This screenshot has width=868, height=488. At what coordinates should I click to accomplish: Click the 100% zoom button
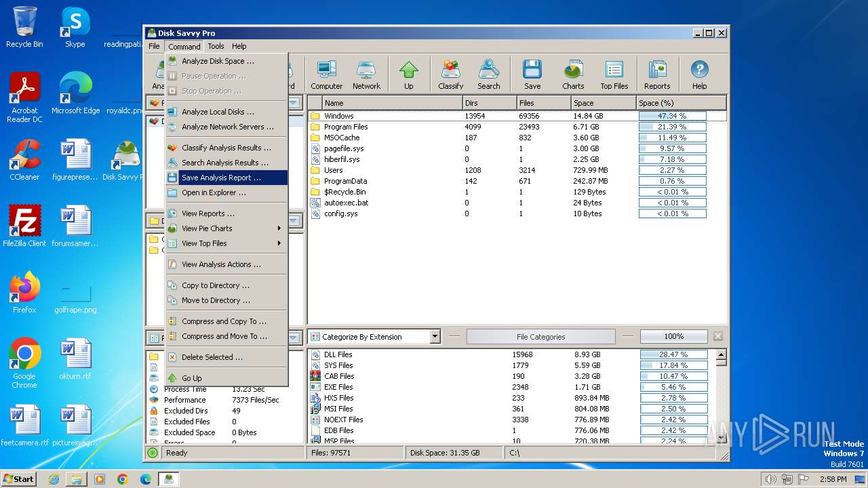(x=673, y=337)
